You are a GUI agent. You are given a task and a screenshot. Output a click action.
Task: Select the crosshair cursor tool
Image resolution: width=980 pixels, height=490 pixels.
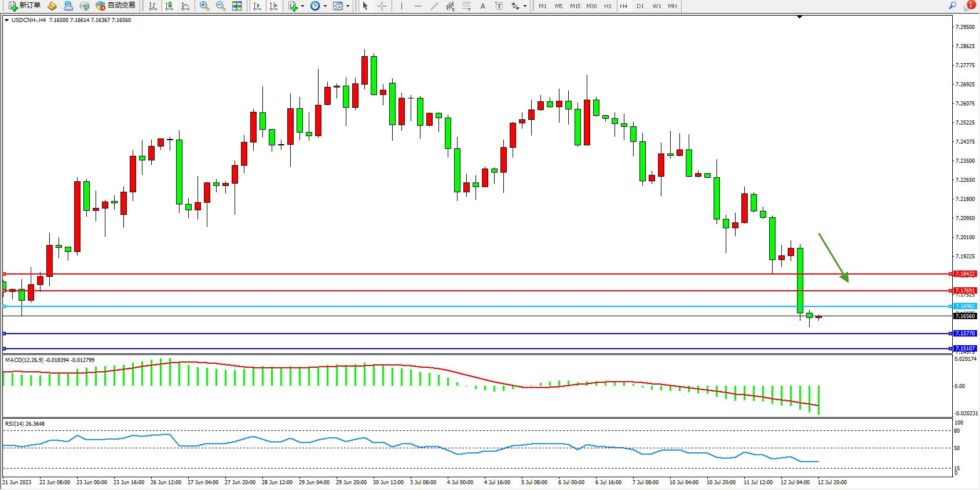coord(382,6)
